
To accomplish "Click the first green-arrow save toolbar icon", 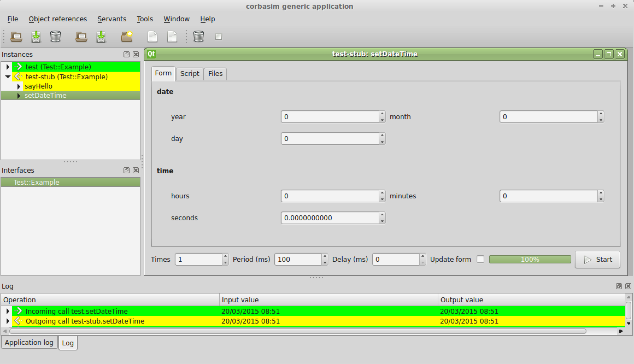I will click(x=36, y=36).
